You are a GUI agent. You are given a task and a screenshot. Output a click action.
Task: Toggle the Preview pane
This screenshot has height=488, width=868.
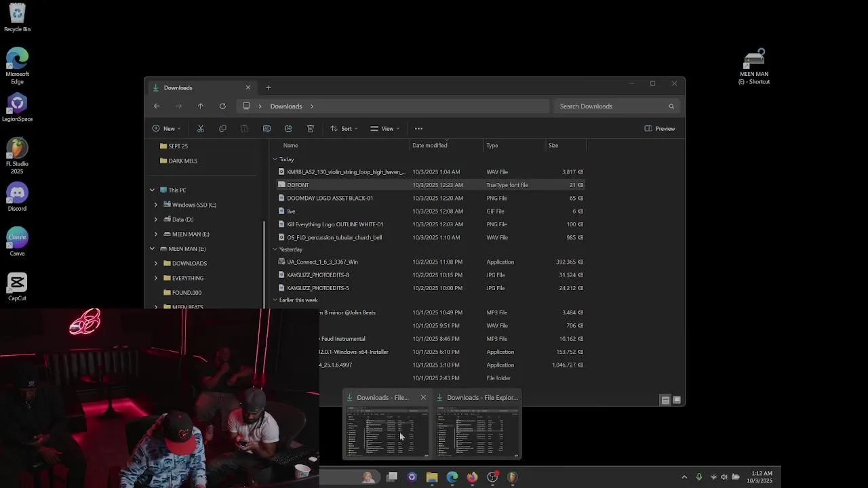coord(660,129)
